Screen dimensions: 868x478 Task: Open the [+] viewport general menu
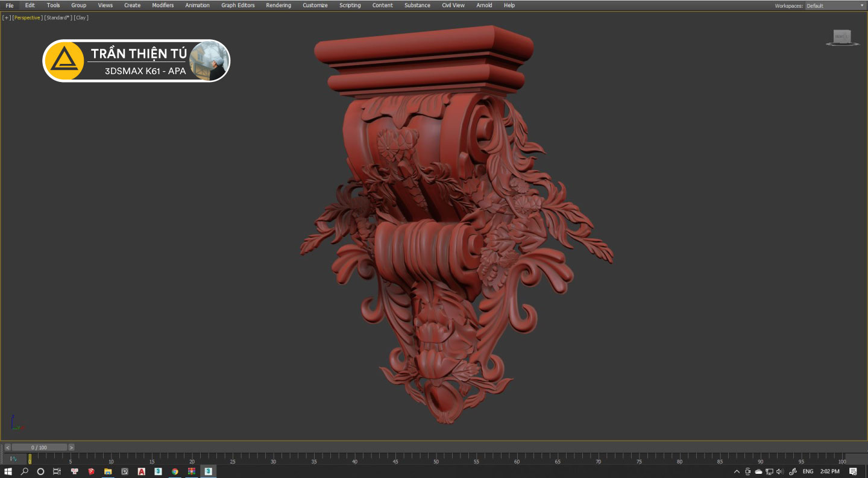click(7, 17)
